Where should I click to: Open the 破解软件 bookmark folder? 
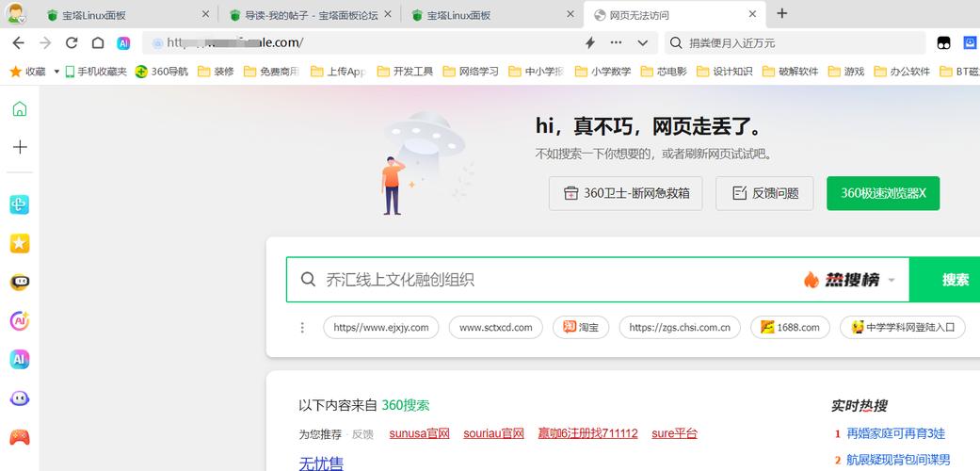[791, 72]
